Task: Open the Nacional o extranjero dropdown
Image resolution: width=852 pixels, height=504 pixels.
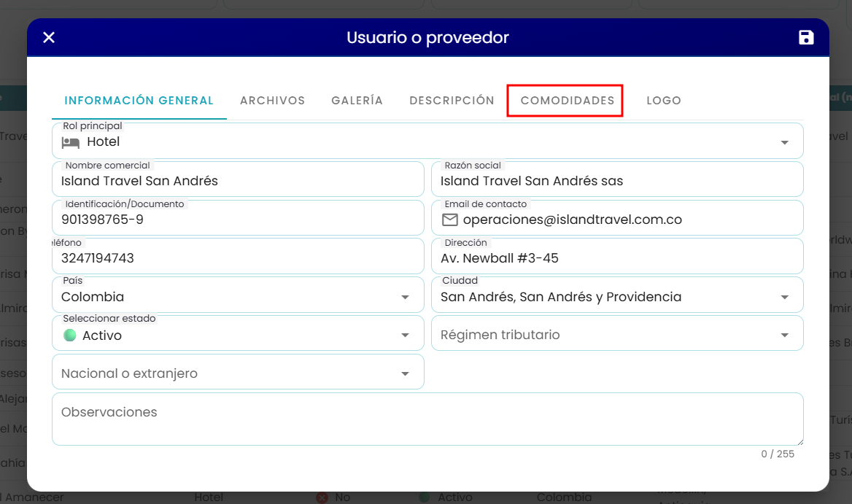Action: 238,372
